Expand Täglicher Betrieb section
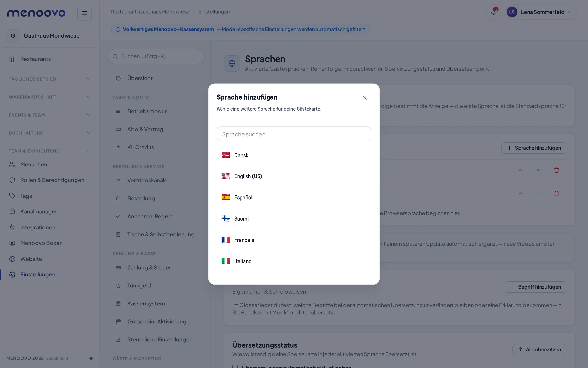The image size is (588, 368). tap(50, 79)
